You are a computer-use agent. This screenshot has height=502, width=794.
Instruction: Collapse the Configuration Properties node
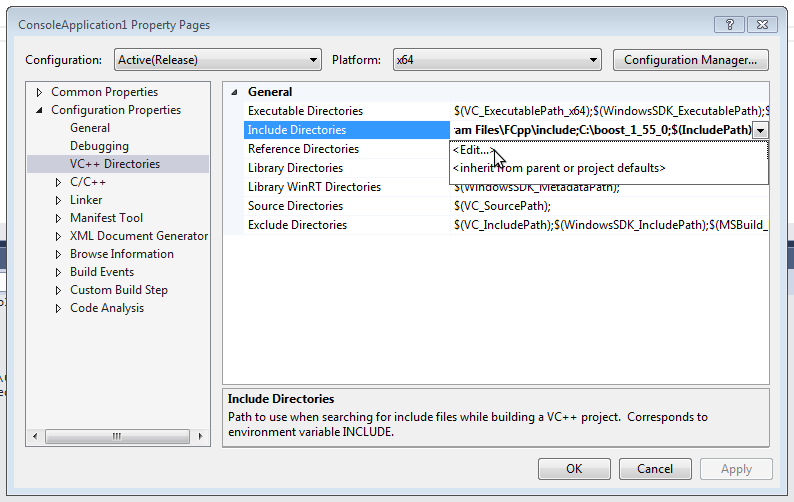[40, 110]
